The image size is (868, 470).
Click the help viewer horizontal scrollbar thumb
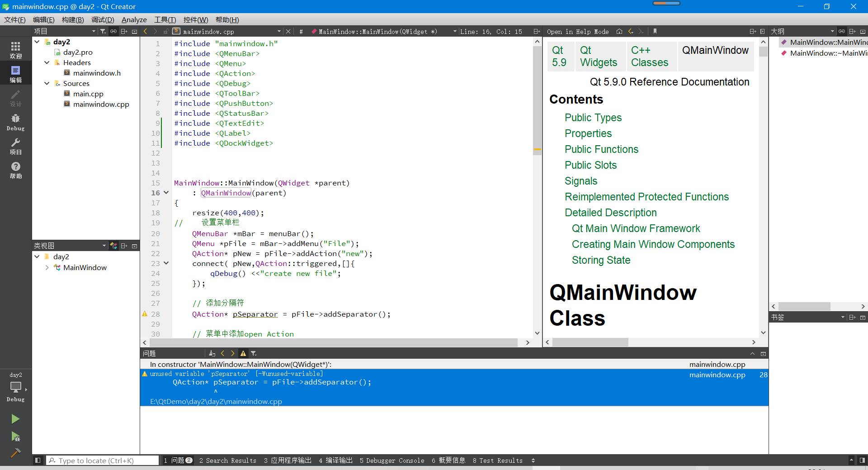coord(590,342)
